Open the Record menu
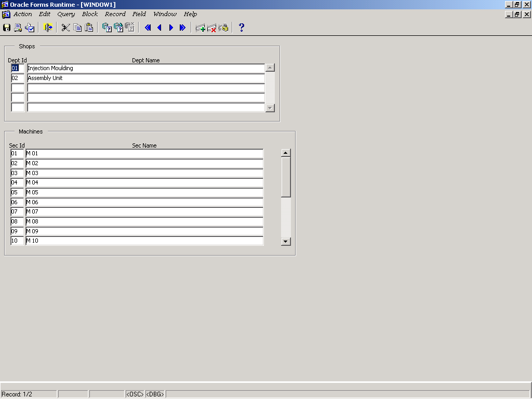This screenshot has height=399, width=532. click(x=115, y=14)
